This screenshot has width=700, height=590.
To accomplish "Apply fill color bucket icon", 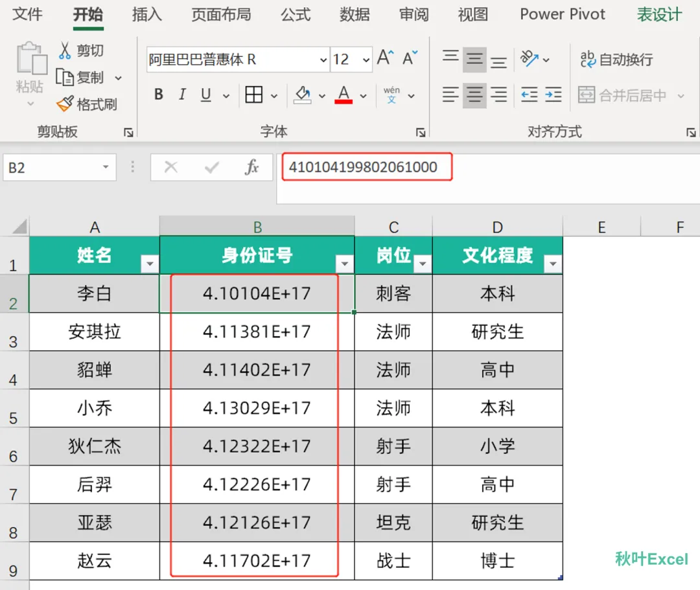I will (x=302, y=95).
